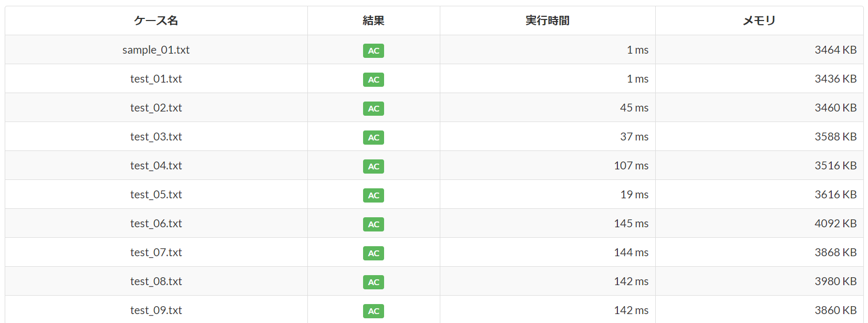Click the AC badge for test_09.txt
868x323 pixels.
pos(374,311)
